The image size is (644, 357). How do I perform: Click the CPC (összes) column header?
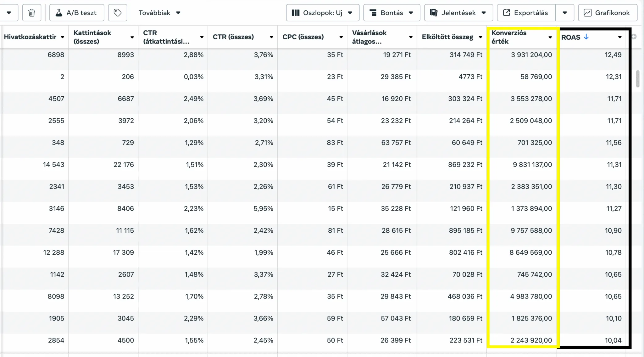tap(303, 37)
